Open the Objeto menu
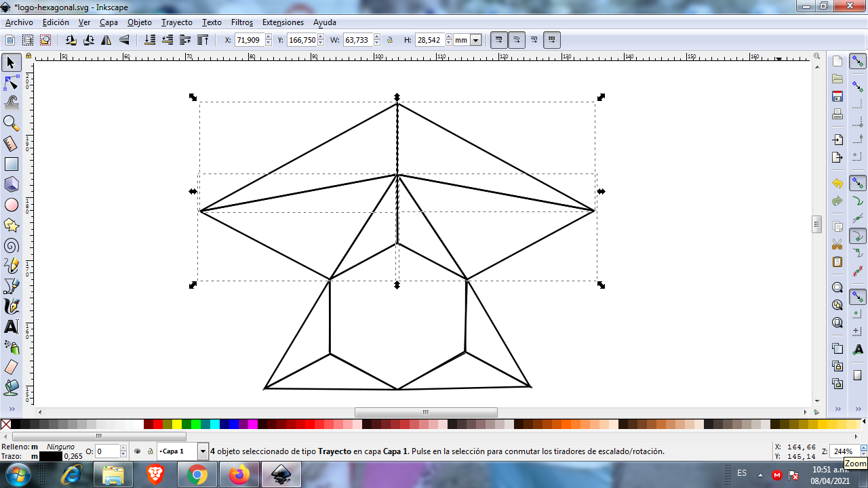868x488 pixels. (140, 22)
